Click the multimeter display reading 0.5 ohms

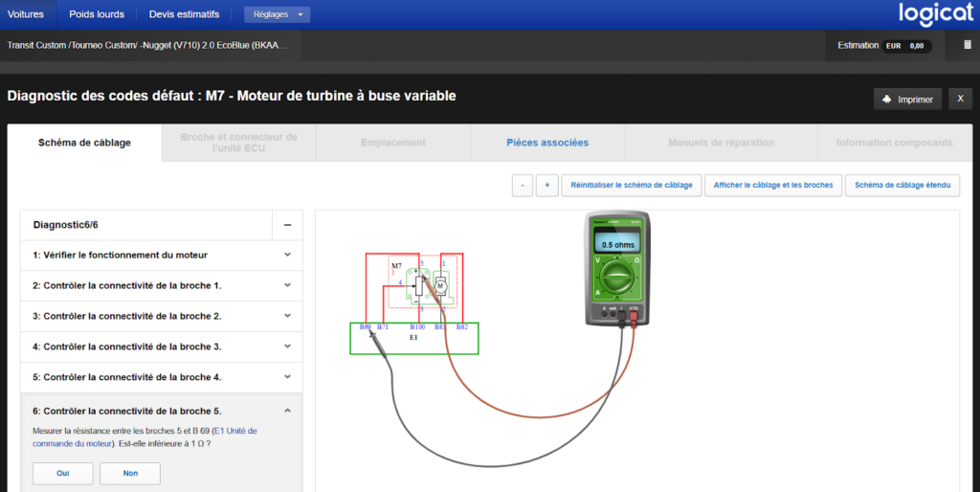(x=617, y=244)
